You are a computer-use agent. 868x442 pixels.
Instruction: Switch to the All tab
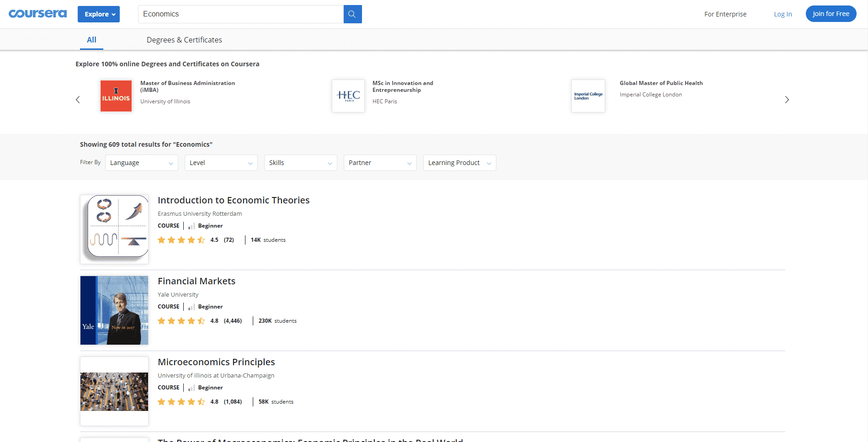[x=91, y=40]
